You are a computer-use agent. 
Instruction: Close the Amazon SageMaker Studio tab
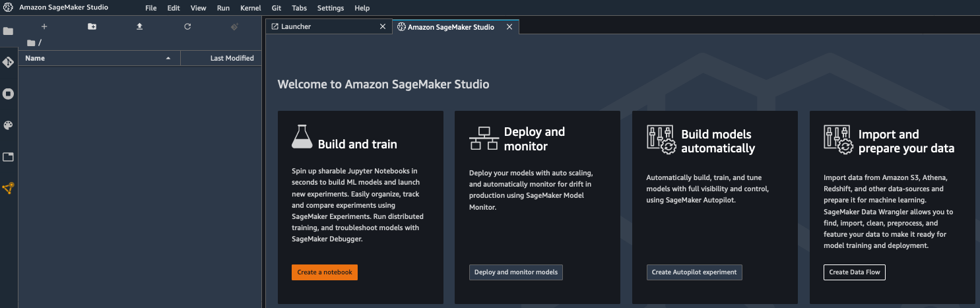click(509, 27)
